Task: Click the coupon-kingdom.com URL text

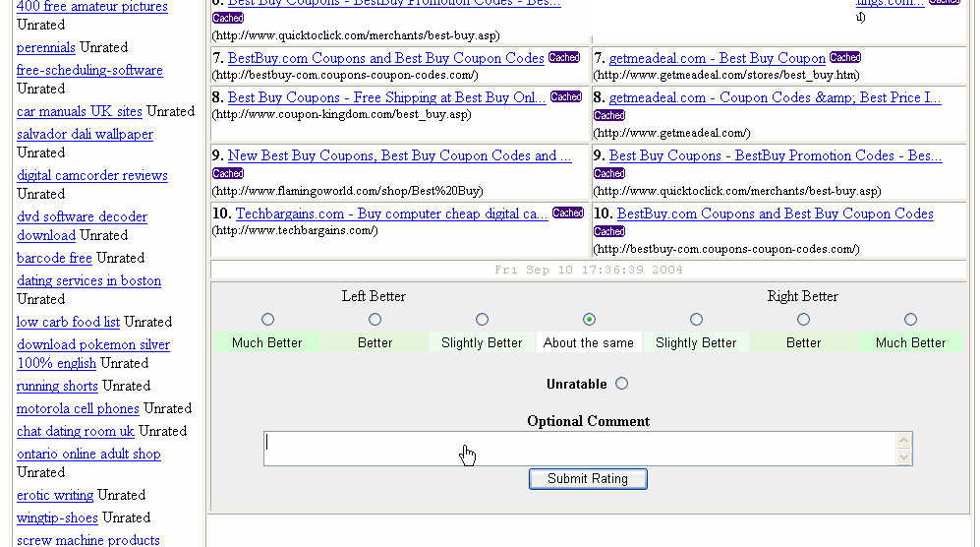Action: (342, 114)
